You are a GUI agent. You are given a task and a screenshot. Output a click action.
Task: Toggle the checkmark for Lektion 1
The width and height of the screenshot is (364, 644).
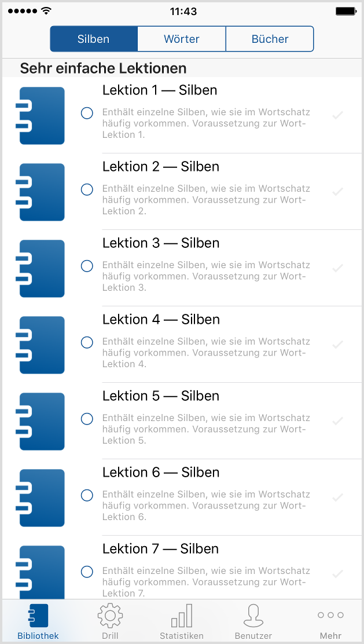click(338, 115)
